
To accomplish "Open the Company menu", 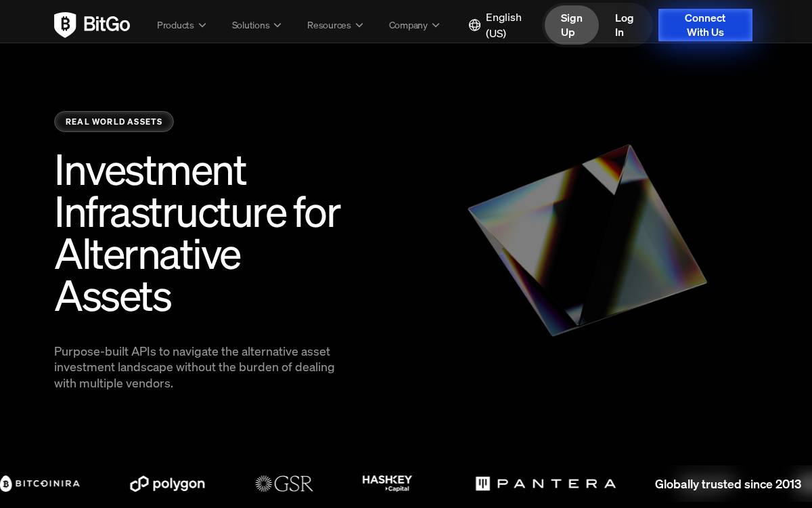I will point(414,25).
